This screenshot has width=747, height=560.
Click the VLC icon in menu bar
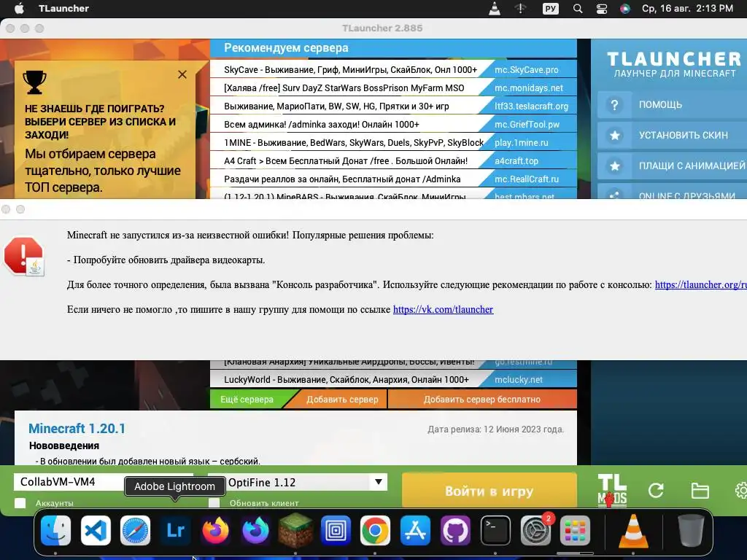[495, 9]
